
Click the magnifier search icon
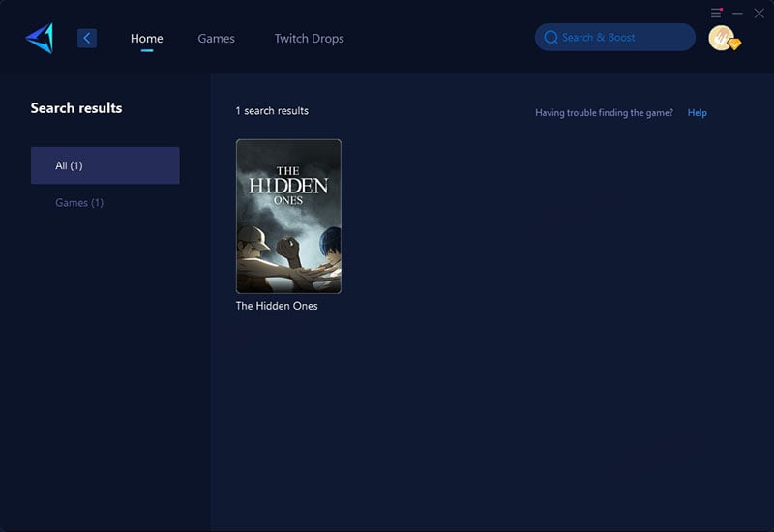[551, 37]
